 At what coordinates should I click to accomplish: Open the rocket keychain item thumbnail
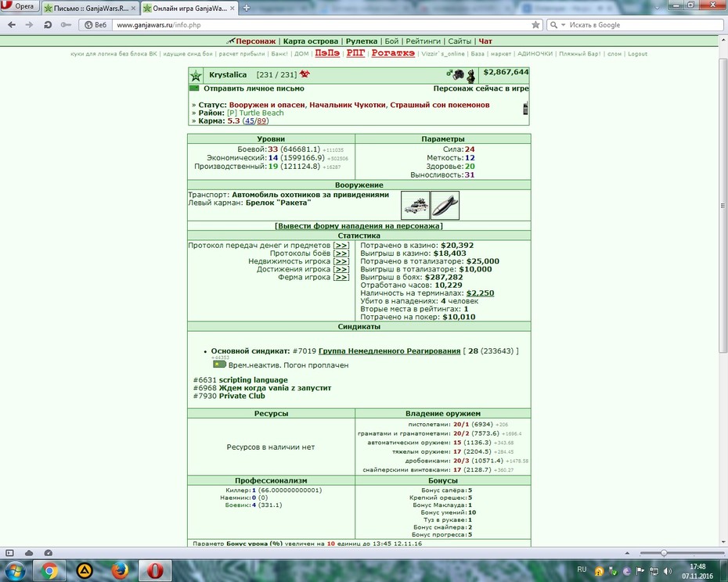[445, 205]
